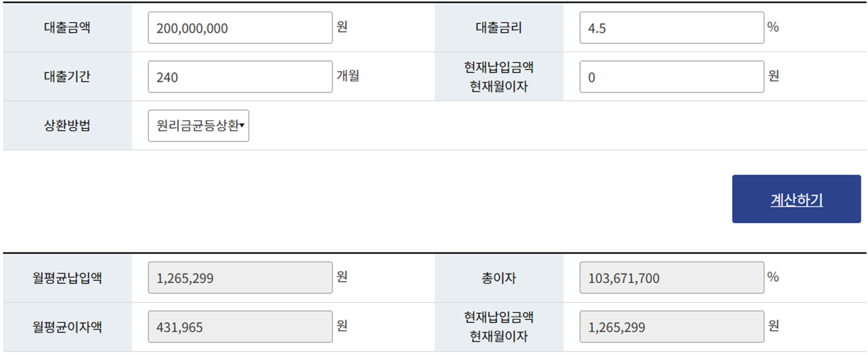This screenshot has height=355, width=868.
Task: Click the 상환방법 row label
Action: point(66,126)
